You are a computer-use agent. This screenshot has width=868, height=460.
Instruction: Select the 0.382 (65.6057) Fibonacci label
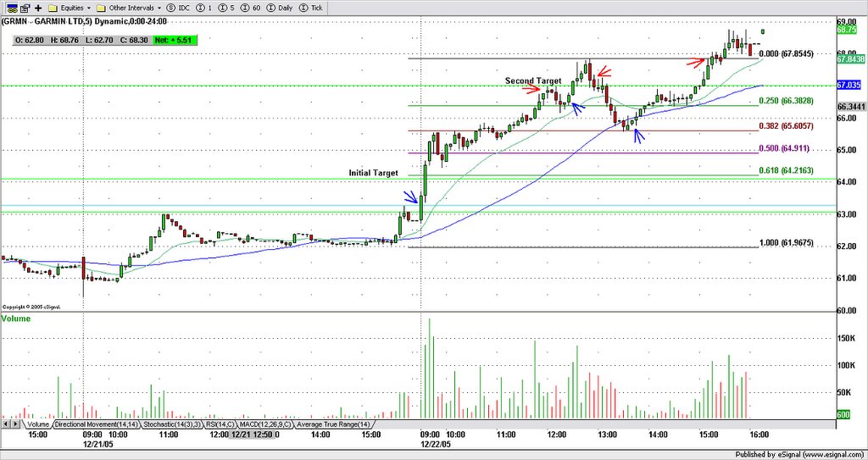(x=786, y=126)
